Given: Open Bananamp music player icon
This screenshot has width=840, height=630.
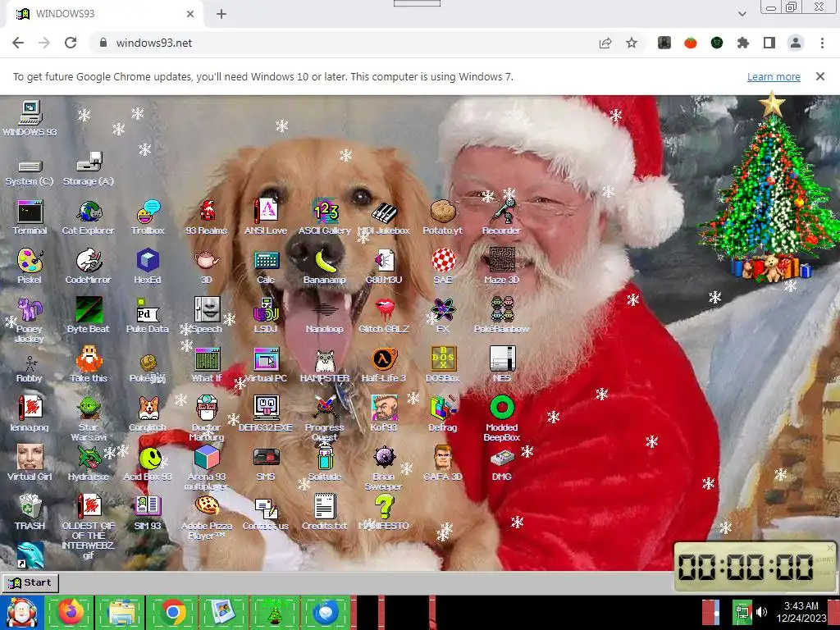Looking at the screenshot, I should click(325, 267).
